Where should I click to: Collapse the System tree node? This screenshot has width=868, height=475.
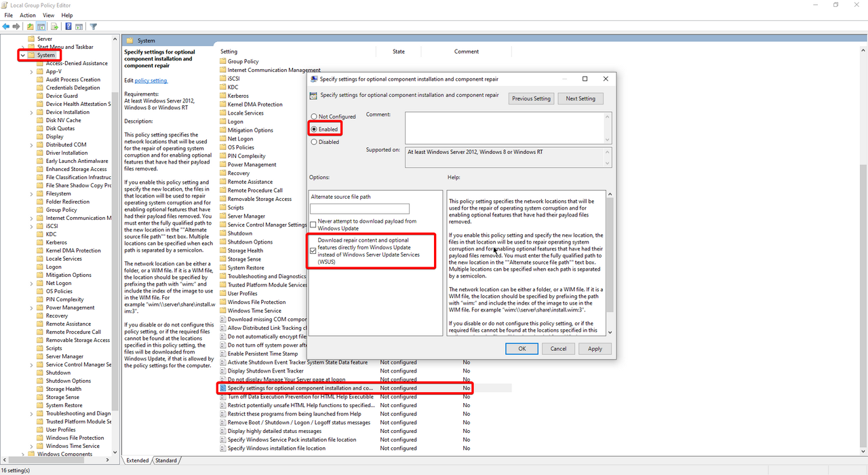23,55
